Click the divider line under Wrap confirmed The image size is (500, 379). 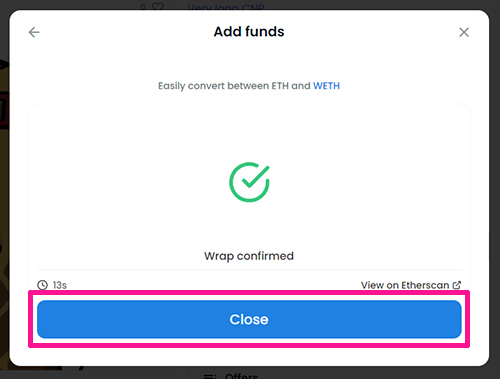pos(249,269)
